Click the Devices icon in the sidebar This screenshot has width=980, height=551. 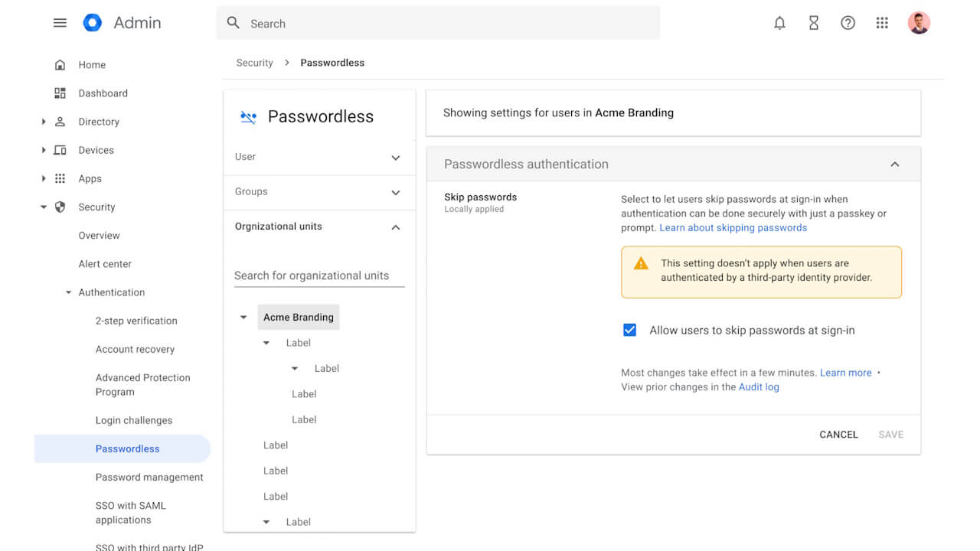[x=60, y=150]
